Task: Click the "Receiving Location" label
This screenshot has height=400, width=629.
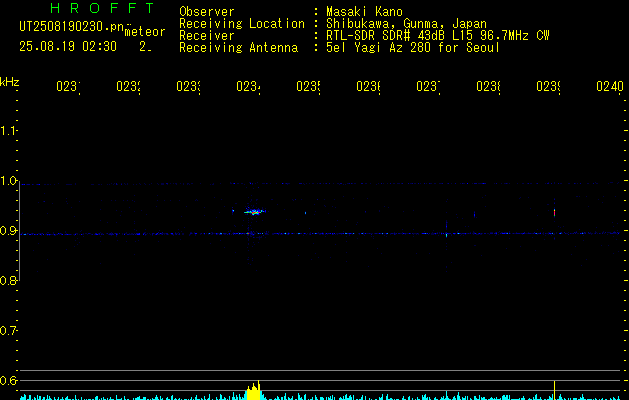Action: pos(242,24)
